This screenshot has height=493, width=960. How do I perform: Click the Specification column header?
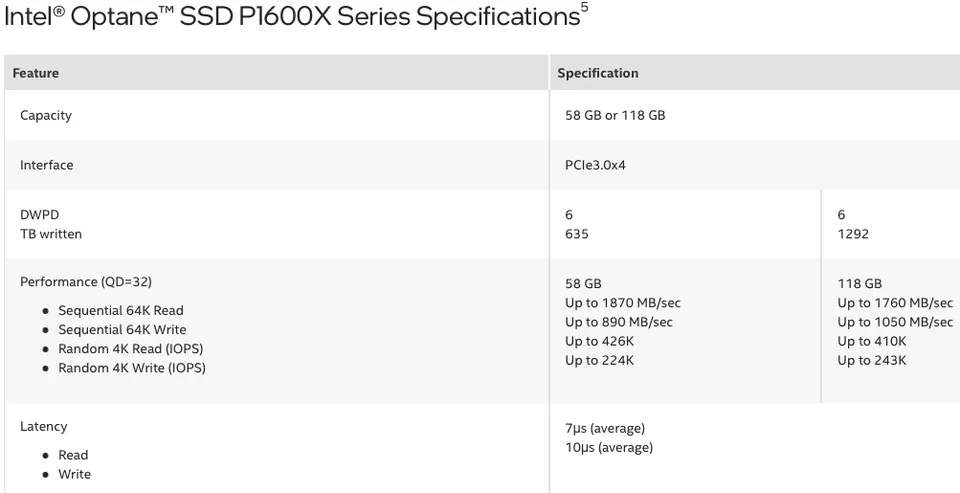coord(598,73)
